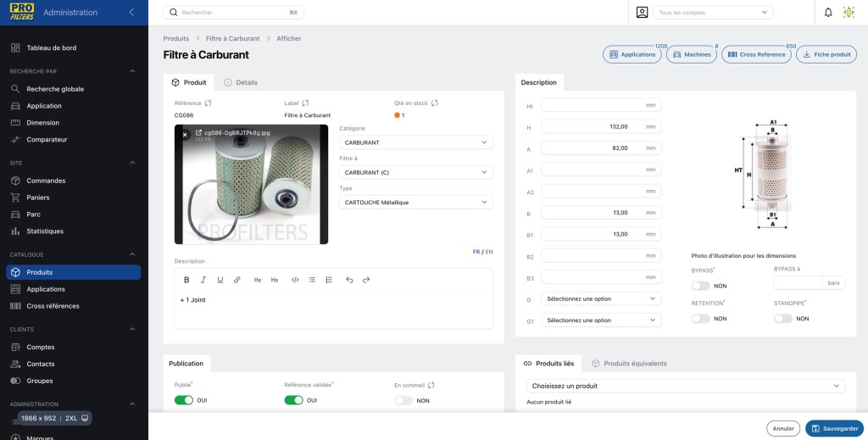The width and height of the screenshot is (868, 440).
Task: Insert a link in Description editor
Action: click(237, 280)
